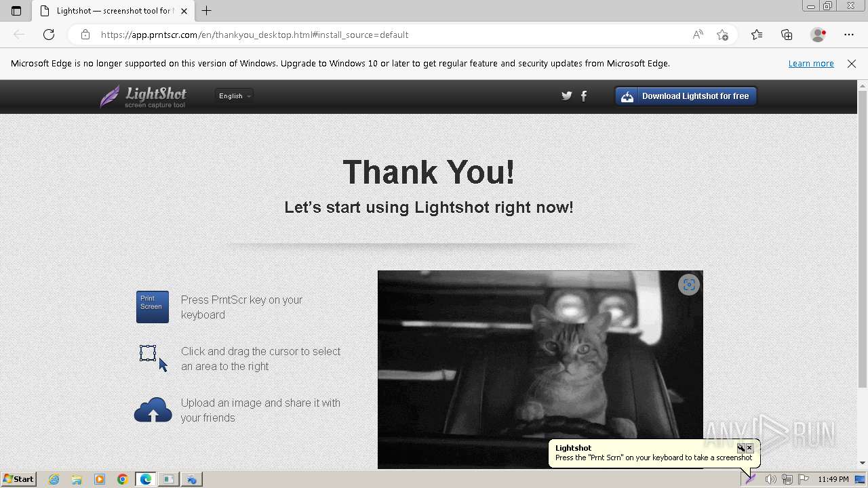Open the Windows Start menu
Screen dimensions: 868x488
point(18,479)
